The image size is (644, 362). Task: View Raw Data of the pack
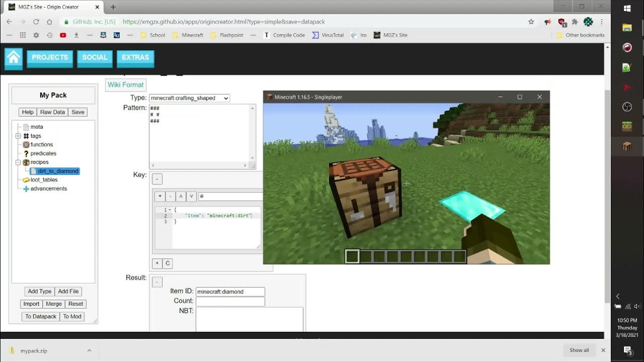tap(53, 112)
